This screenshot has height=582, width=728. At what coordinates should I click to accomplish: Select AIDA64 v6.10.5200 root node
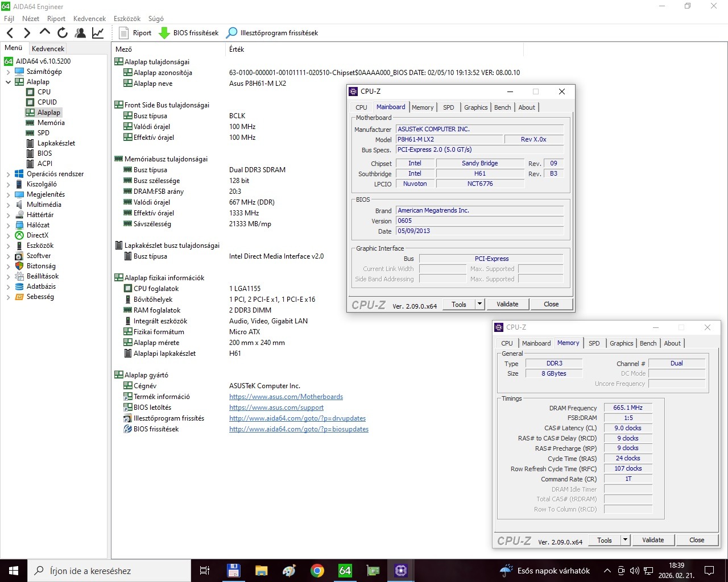[x=43, y=61]
